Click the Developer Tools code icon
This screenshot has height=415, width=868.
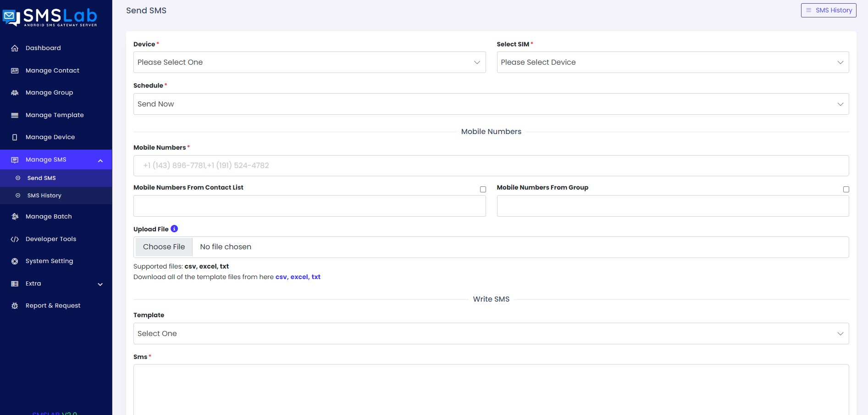[15, 239]
